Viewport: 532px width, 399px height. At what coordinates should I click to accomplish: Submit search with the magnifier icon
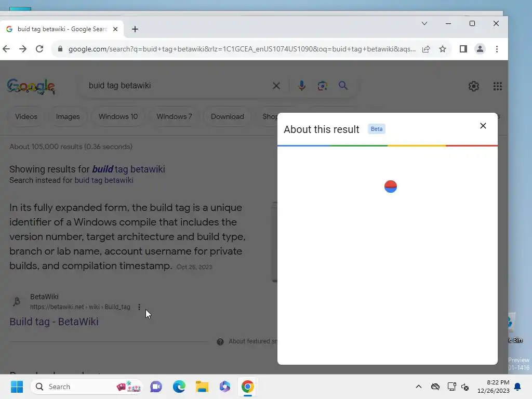point(343,86)
